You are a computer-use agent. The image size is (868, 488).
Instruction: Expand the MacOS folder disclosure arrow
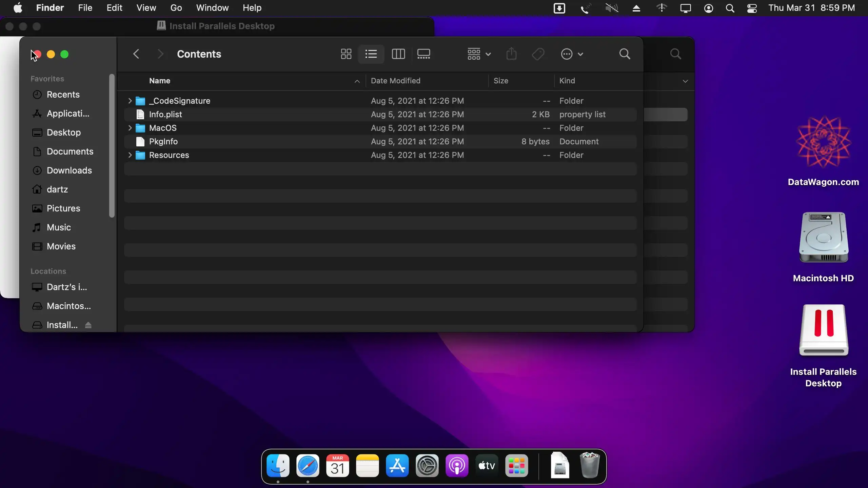pyautogui.click(x=130, y=128)
